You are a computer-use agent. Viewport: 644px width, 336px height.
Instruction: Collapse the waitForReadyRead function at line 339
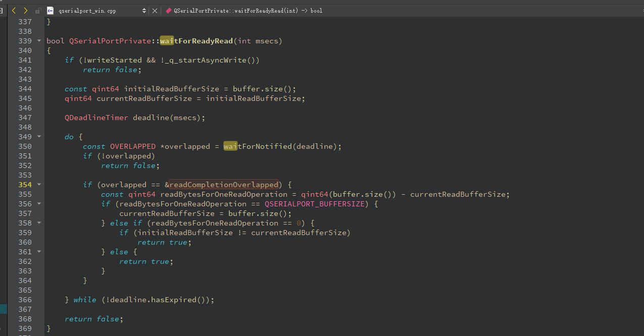39,41
